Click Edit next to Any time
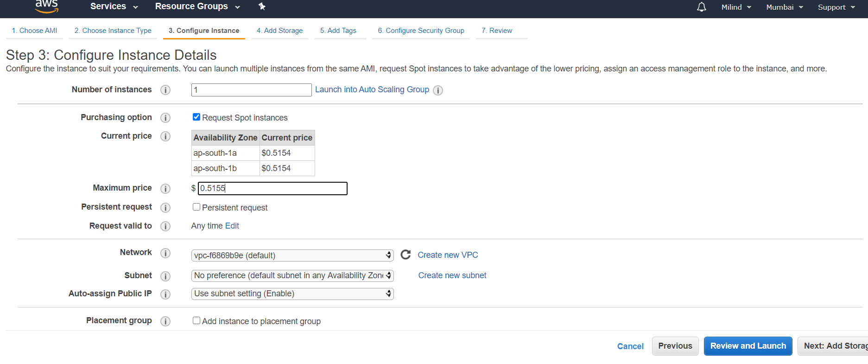Image resolution: width=868 pixels, height=364 pixels. [232, 226]
